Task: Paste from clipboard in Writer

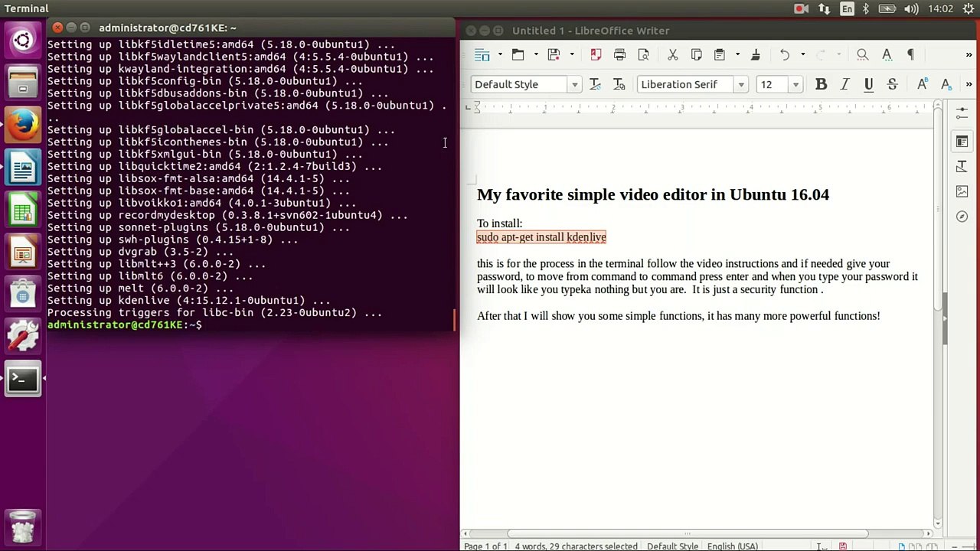Action: (720, 54)
